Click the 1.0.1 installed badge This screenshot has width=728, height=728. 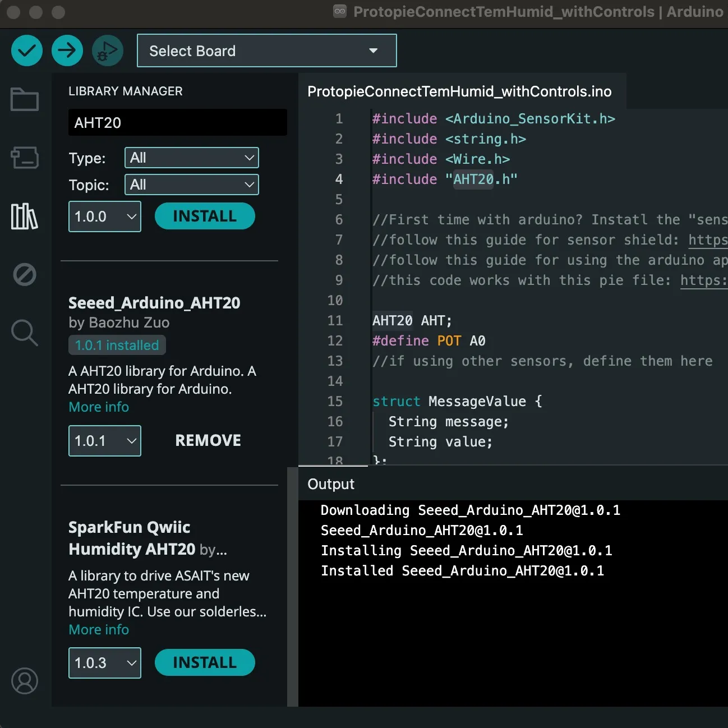(x=117, y=345)
